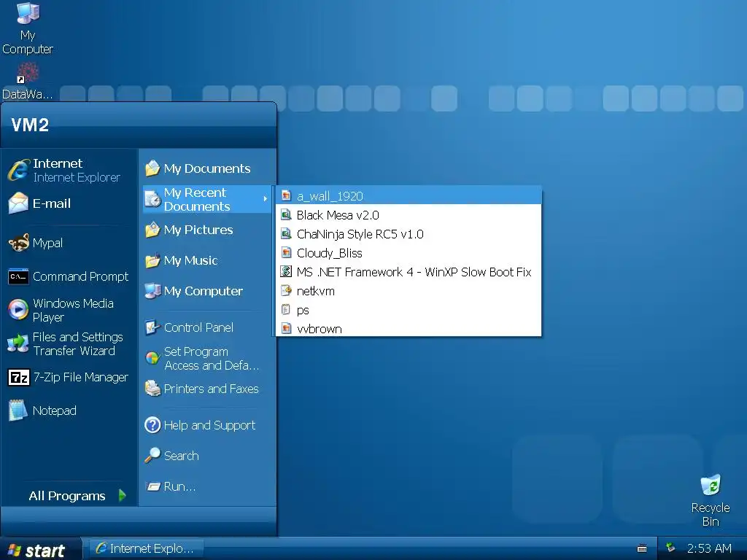Launch Notepad icon in Start menu
Screen dimensions: 747x560
coord(18,411)
